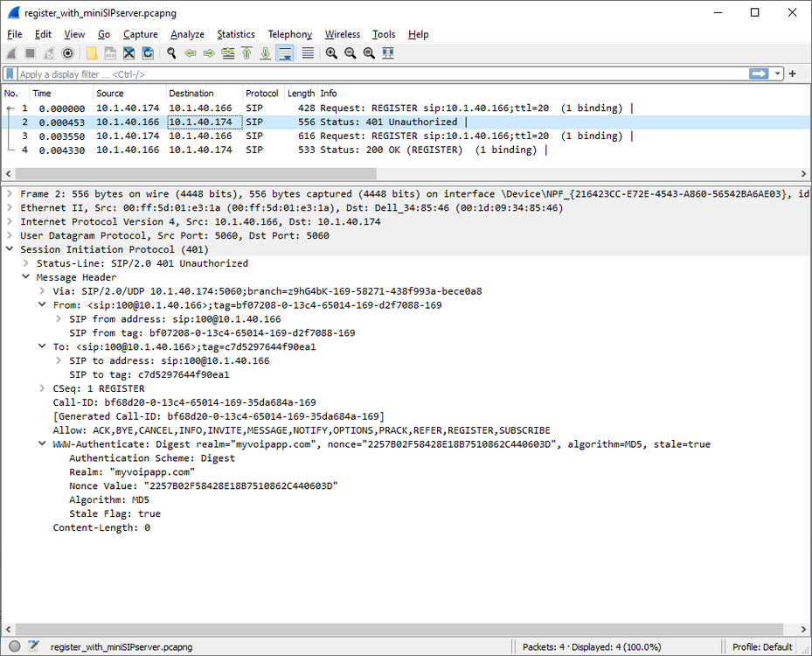Click the add filter button plus
812x656 pixels.
793,74
